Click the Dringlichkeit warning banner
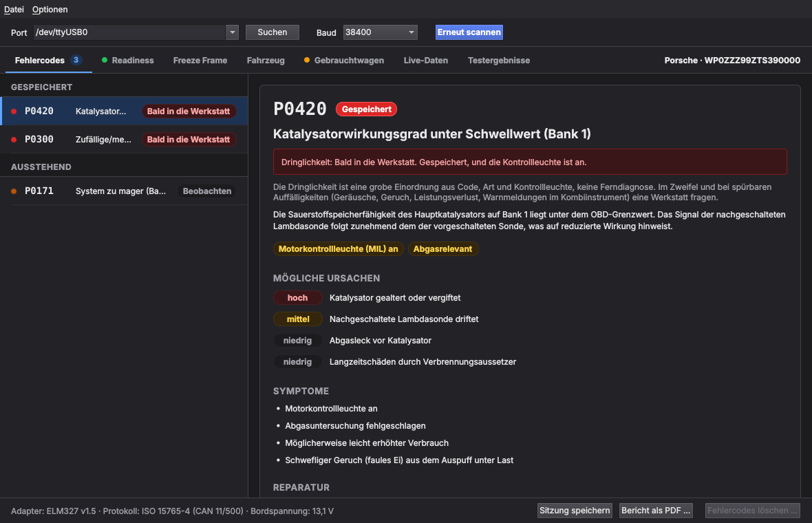The image size is (812, 523). click(530, 162)
